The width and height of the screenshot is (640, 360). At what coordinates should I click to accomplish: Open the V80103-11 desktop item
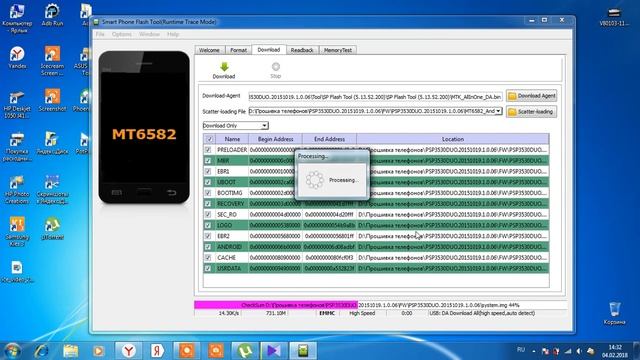[614, 16]
